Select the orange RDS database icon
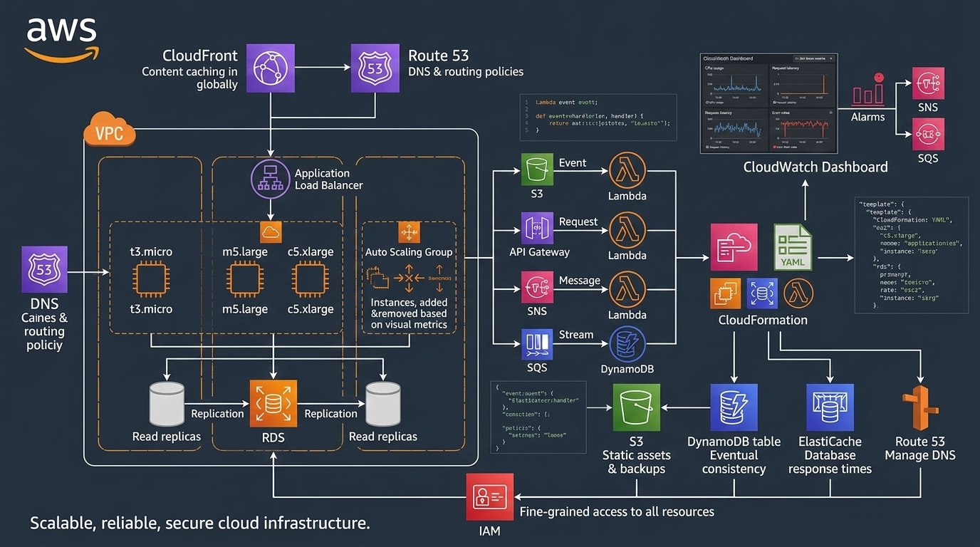980x547 pixels. pos(273,403)
